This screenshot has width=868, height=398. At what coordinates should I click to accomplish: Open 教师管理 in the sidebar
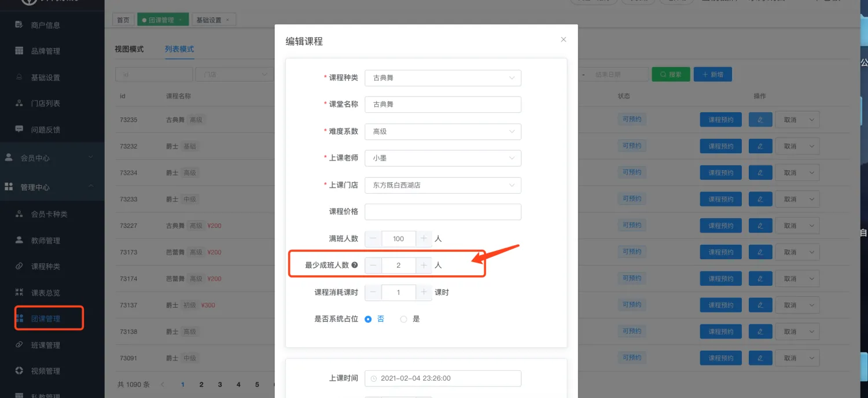pos(45,241)
